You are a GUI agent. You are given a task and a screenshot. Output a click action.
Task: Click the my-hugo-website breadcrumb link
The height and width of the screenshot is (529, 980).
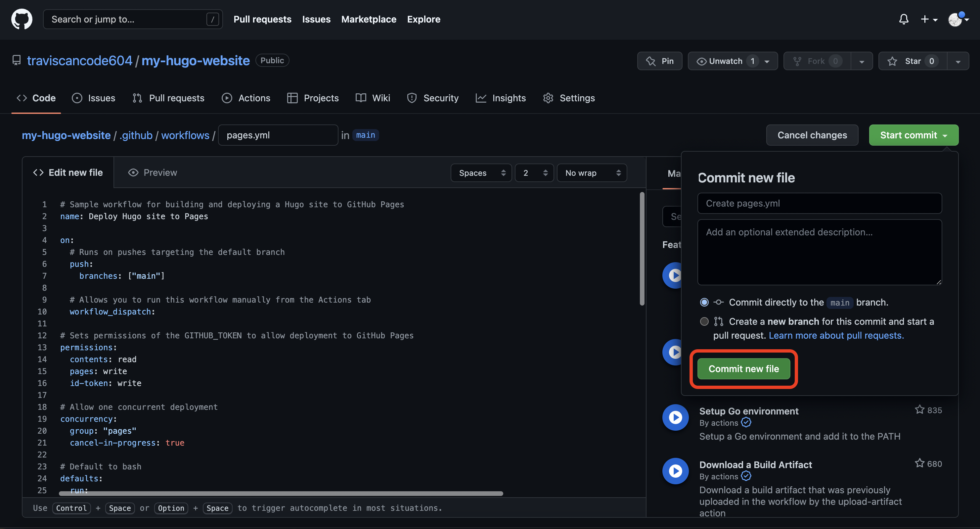pos(66,135)
